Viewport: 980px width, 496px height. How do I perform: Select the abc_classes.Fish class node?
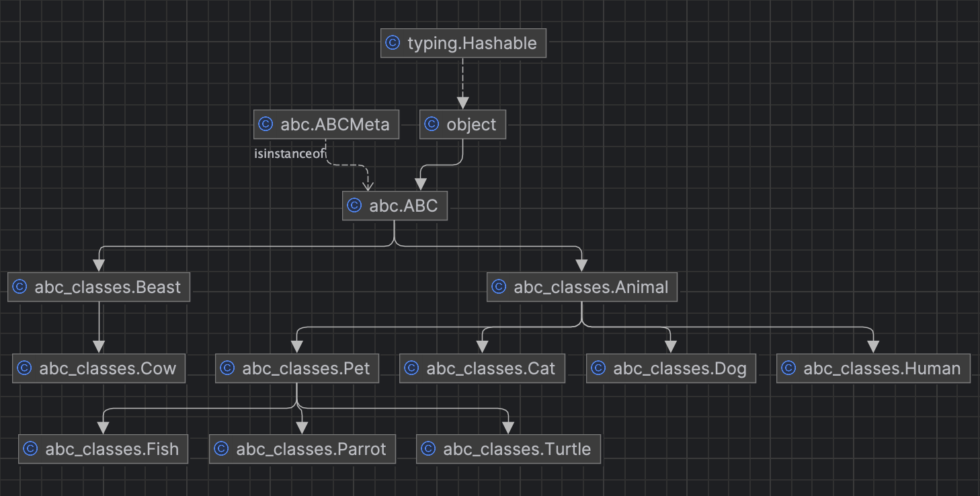[103, 449]
